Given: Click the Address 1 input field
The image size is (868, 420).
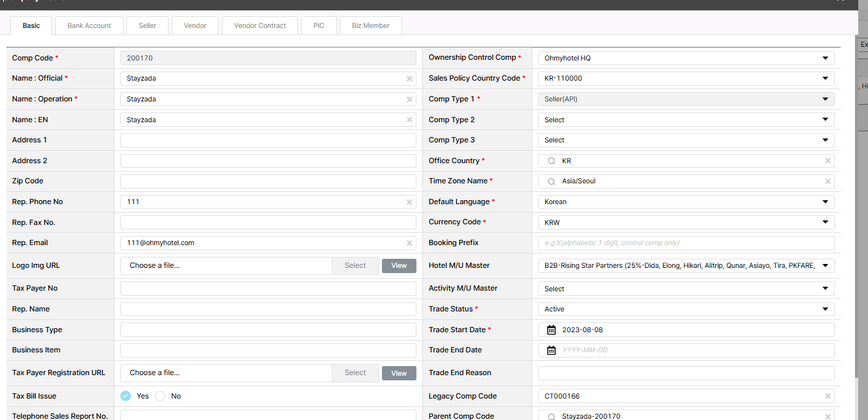Looking at the screenshot, I should click(268, 140).
